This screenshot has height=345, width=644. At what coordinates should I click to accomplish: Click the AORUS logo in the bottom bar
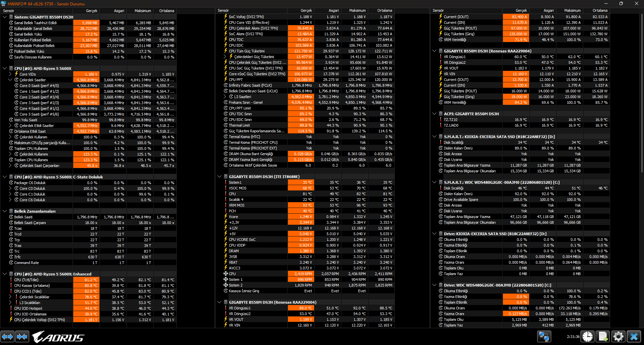(58, 337)
